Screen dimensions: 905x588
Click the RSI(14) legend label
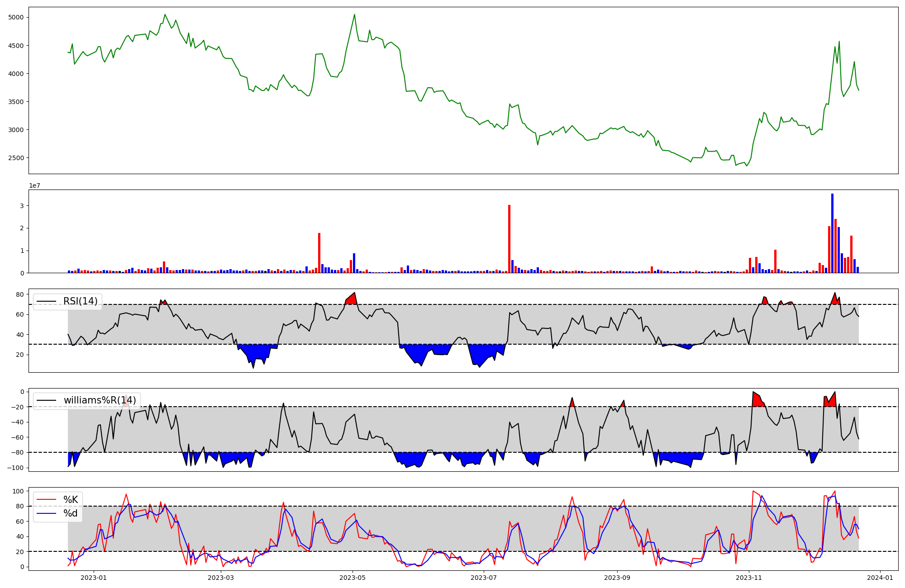(x=81, y=301)
